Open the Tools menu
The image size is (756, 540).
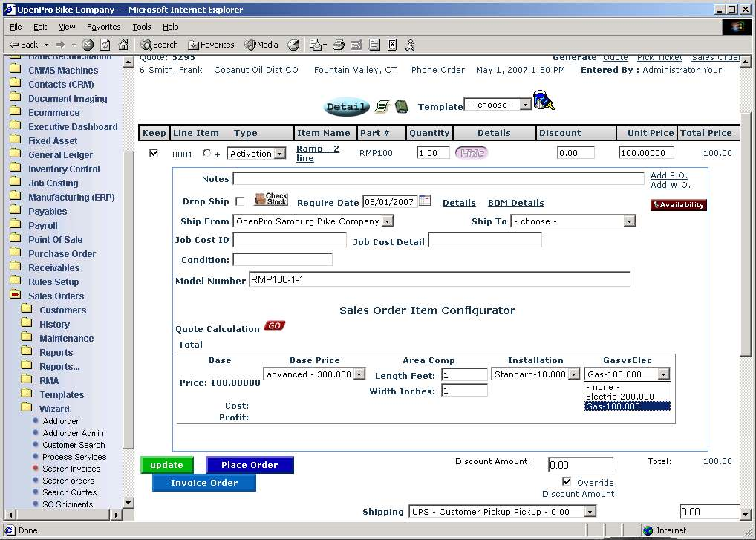[x=141, y=27]
